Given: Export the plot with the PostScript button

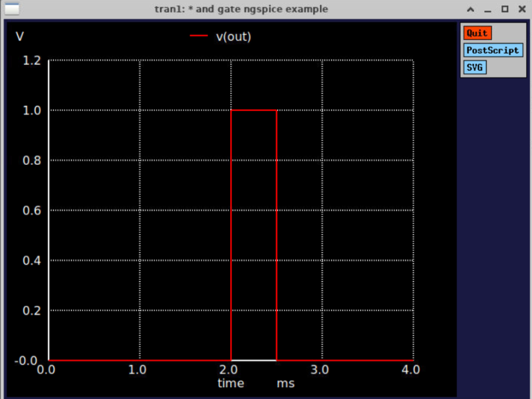Looking at the screenshot, I should pyautogui.click(x=493, y=50).
